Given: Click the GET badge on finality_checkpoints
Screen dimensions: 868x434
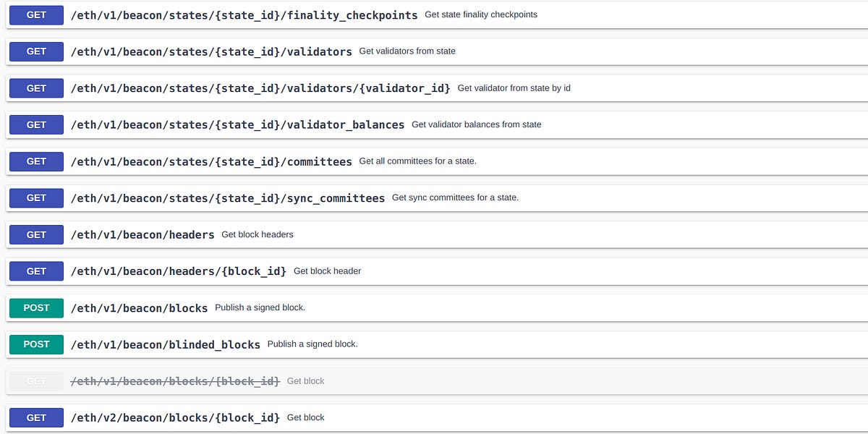Looking at the screenshot, I should coord(35,14).
